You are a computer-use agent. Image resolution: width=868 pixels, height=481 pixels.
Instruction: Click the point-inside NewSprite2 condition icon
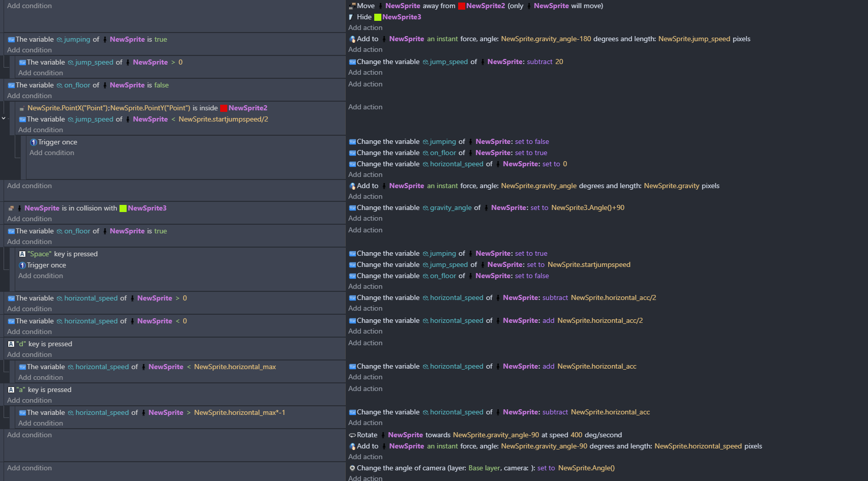[22, 108]
